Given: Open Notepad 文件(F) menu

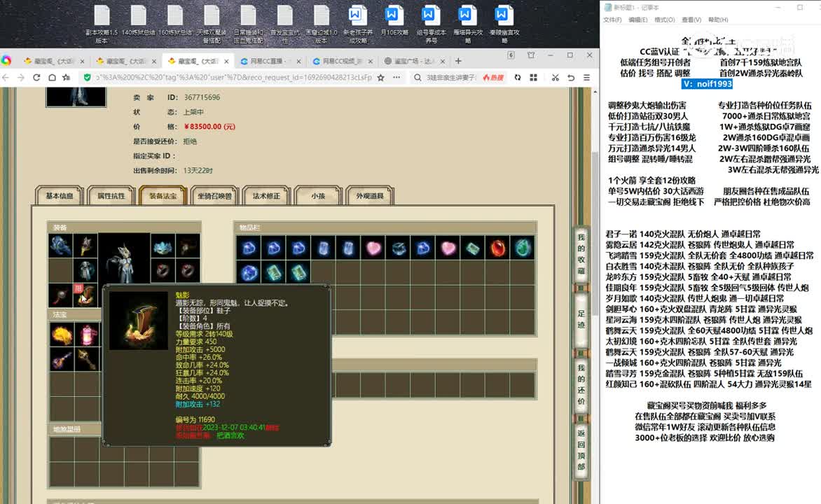Looking at the screenshot, I should [x=612, y=20].
